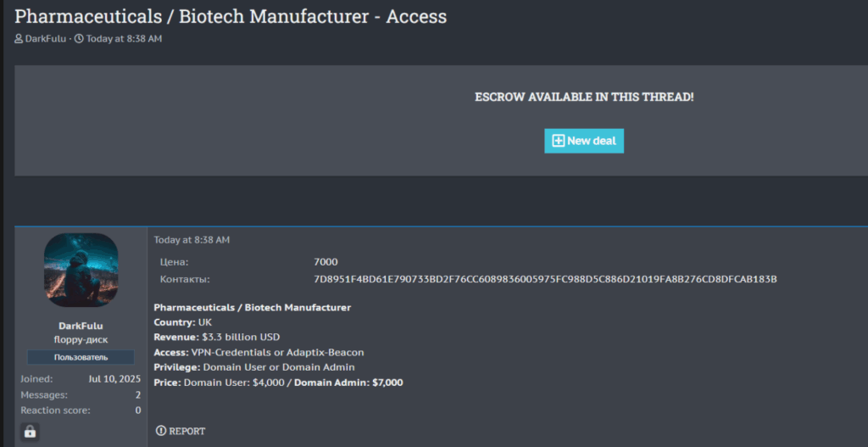Screen dimensions: 868x447
Task: Click the user icon before DarkFulu in header
Action: pyautogui.click(x=19, y=39)
